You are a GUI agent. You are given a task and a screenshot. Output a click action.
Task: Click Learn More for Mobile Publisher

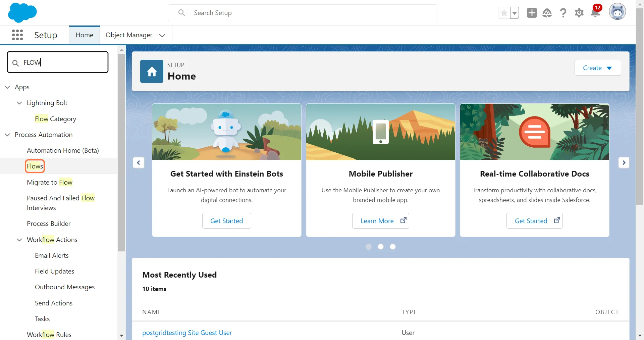pyautogui.click(x=380, y=221)
